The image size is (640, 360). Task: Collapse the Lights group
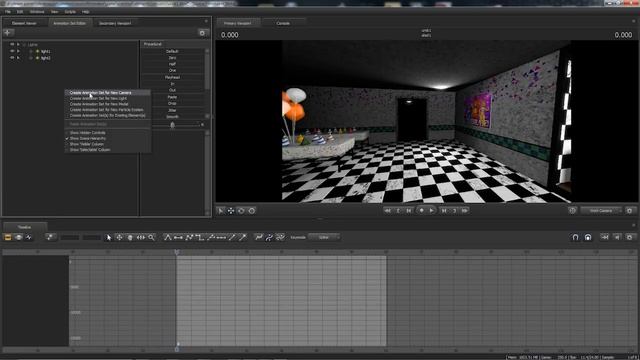coord(24,44)
